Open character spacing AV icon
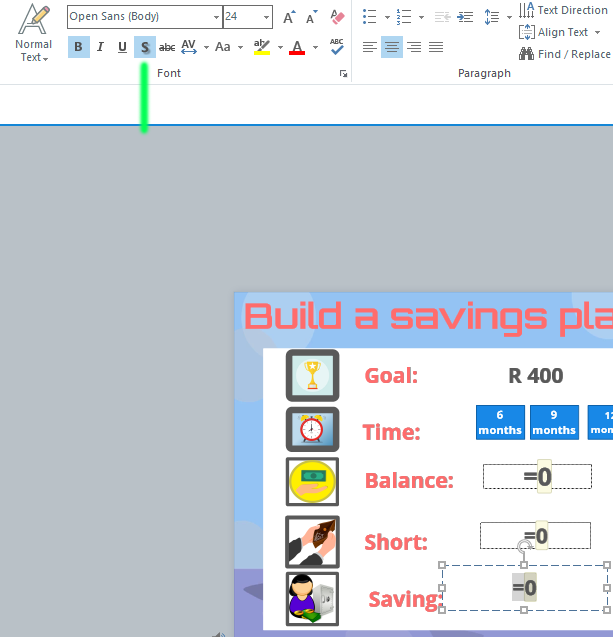Viewport: 613px width, 637px height. pos(189,47)
